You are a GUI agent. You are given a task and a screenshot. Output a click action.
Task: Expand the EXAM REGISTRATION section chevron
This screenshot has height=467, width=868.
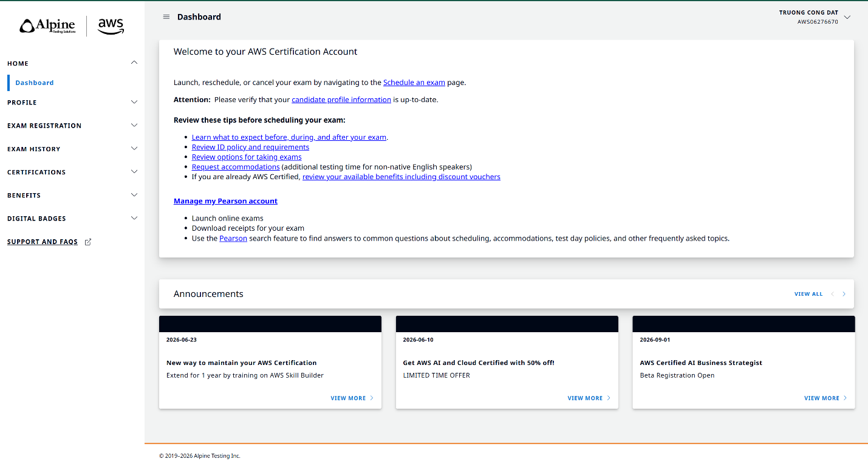(x=134, y=125)
